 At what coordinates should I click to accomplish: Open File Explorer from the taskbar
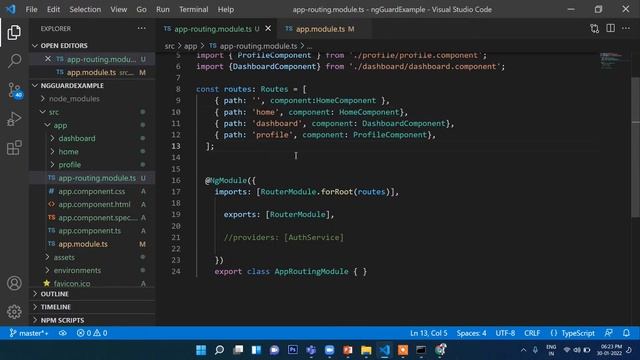366,350
